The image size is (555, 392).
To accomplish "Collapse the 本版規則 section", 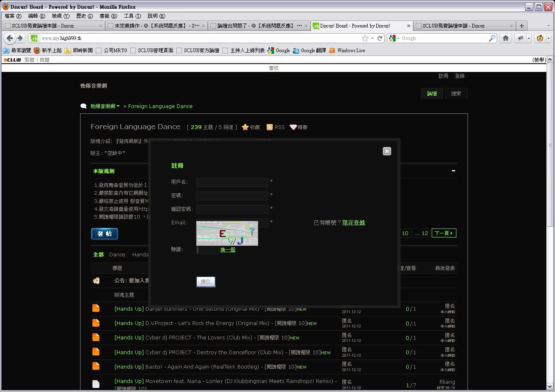I will click(x=453, y=171).
